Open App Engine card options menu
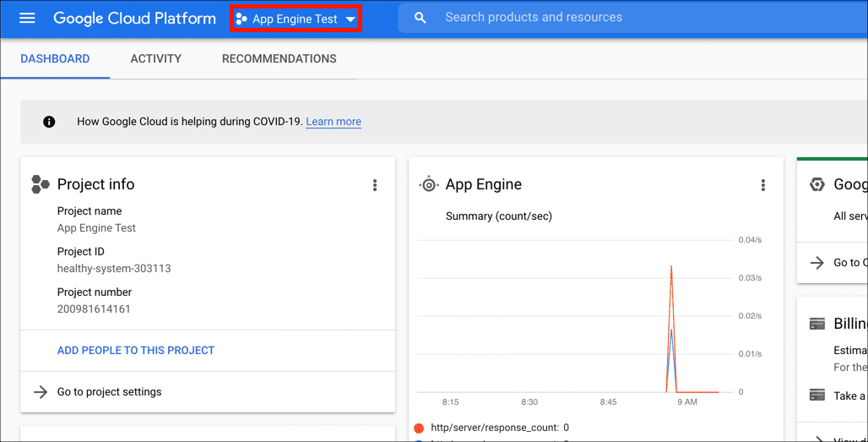Screen dimensions: 868x442 click(763, 185)
